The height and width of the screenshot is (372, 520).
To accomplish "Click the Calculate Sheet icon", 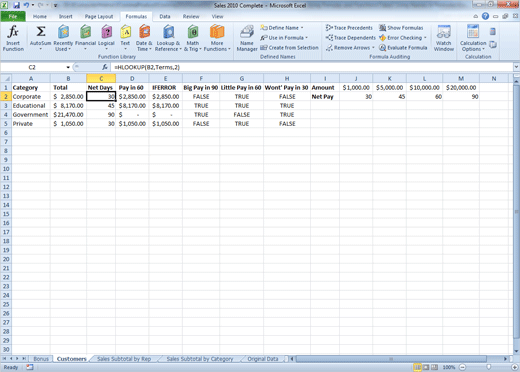I will point(493,44).
